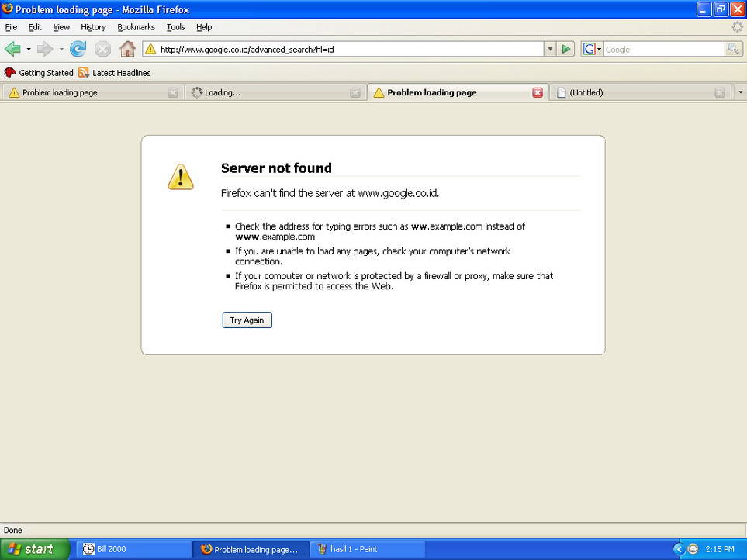
Task: Open the Bookmarks menu
Action: tap(137, 27)
